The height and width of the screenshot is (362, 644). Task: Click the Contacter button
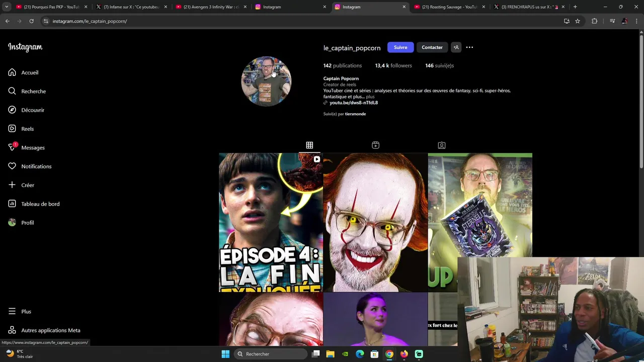[x=432, y=47]
